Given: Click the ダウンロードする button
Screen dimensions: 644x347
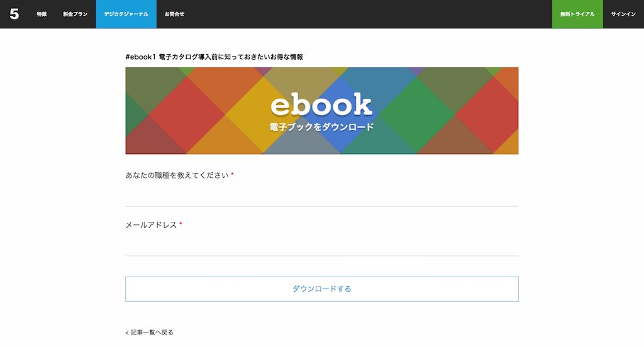Looking at the screenshot, I should [322, 289].
